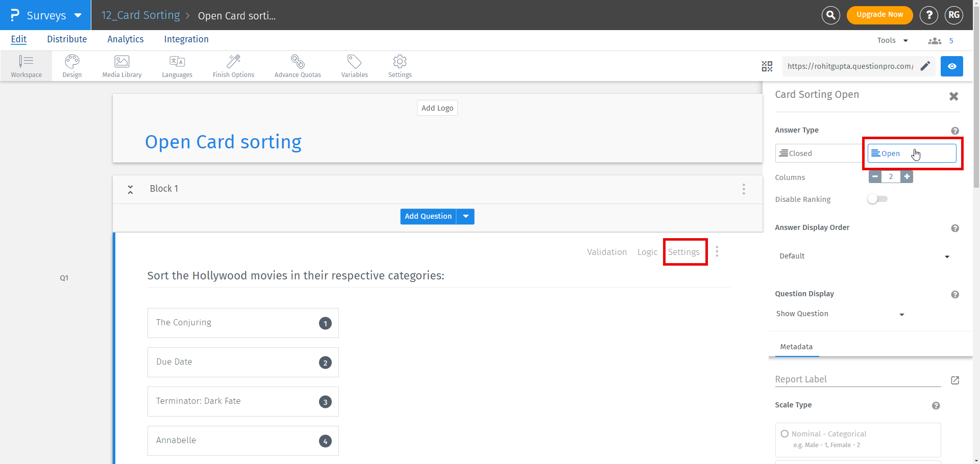The width and height of the screenshot is (980, 464).
Task: Open the collaborators people icon
Action: 935,41
